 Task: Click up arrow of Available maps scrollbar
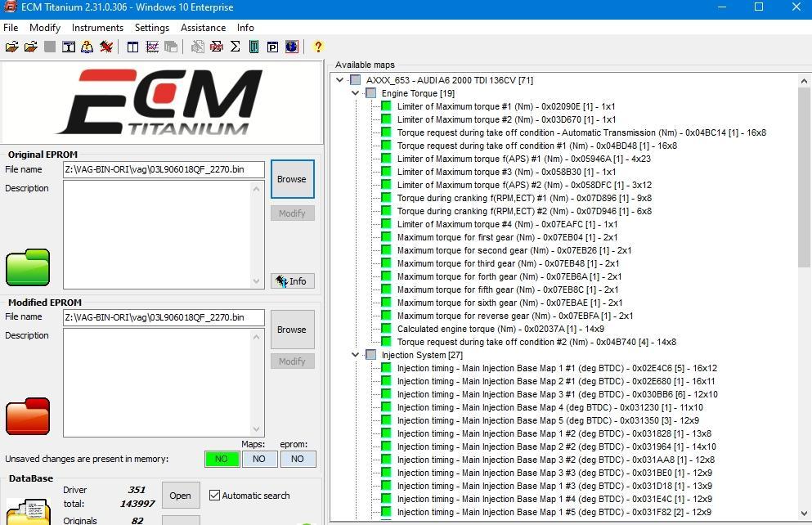coord(804,81)
